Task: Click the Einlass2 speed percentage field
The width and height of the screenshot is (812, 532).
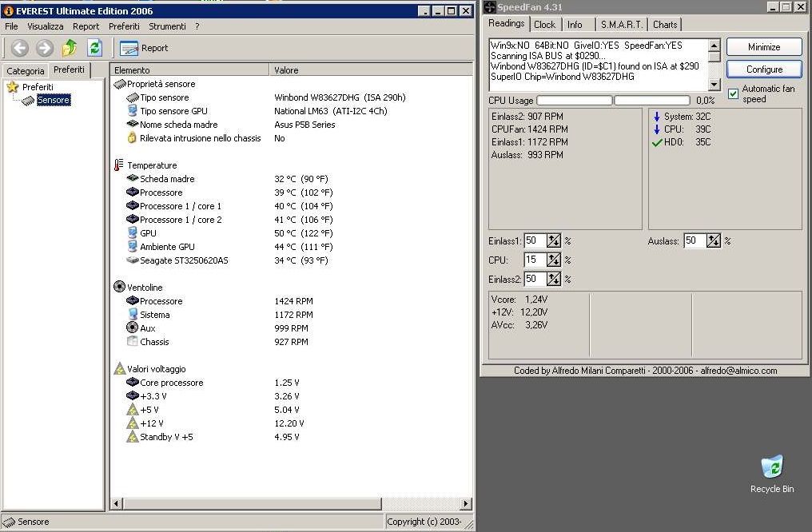Action: [535, 279]
